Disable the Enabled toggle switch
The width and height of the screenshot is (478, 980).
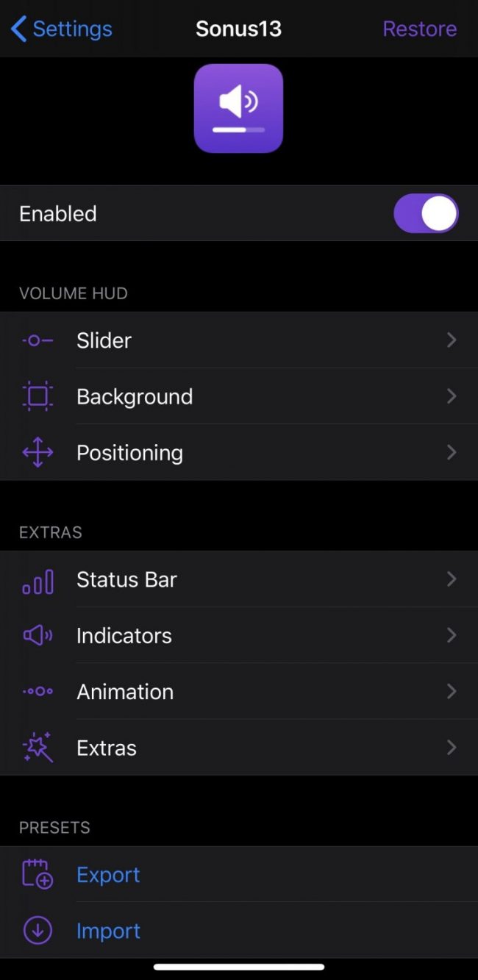426,214
